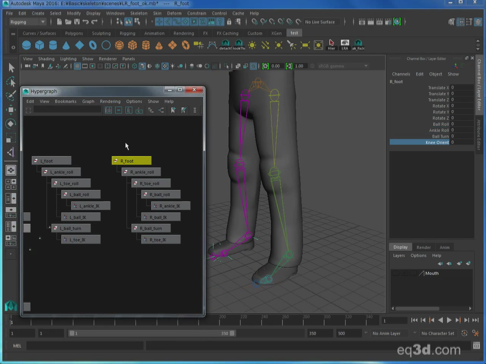The width and height of the screenshot is (486, 364).
Task: Create a polygon cylinder from shelf
Action: (53, 45)
